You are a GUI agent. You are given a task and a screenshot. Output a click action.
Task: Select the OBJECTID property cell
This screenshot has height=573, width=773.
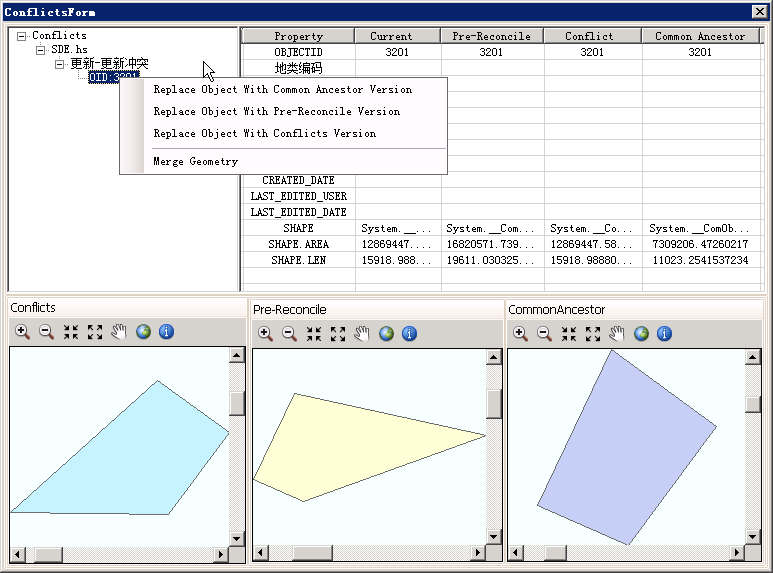click(x=298, y=52)
